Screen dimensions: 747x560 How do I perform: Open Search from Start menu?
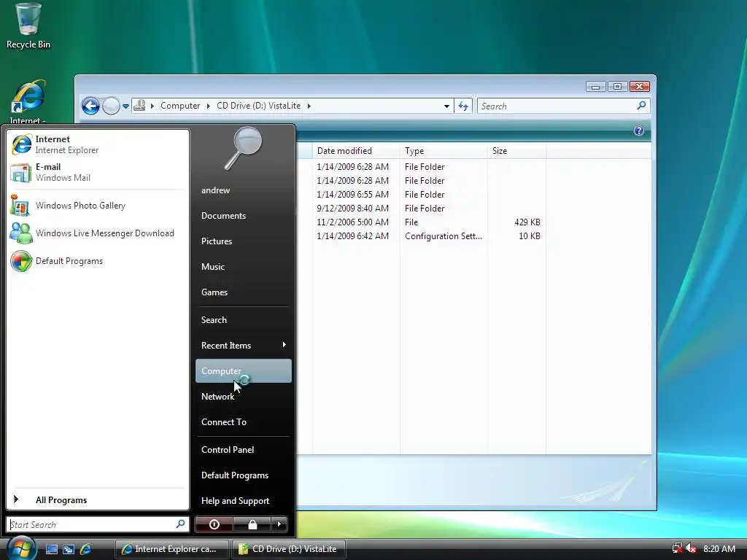point(244,320)
